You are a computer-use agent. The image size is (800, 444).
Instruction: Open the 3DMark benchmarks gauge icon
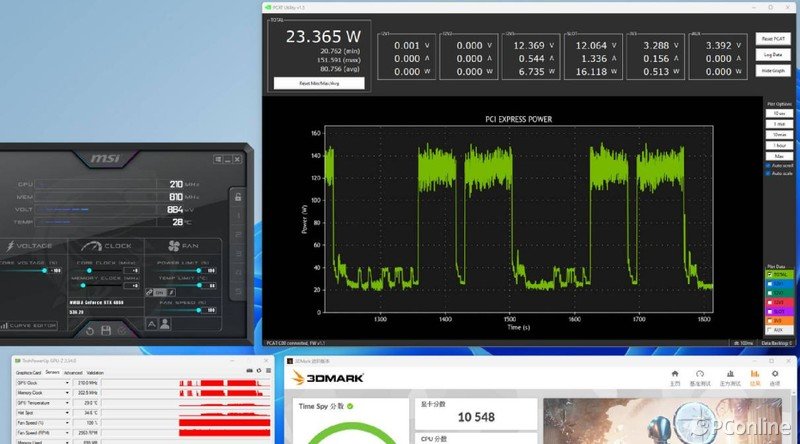(700, 374)
